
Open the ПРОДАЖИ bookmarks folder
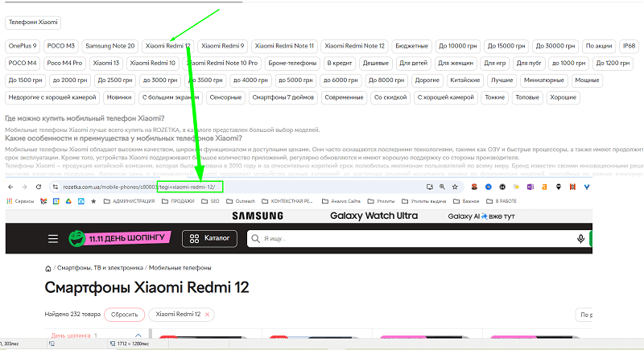178,201
